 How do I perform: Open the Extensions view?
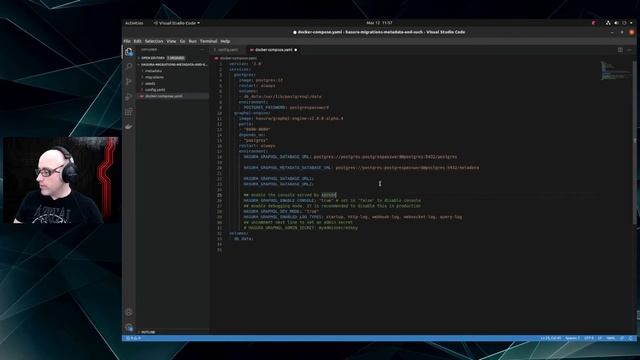[x=129, y=111]
